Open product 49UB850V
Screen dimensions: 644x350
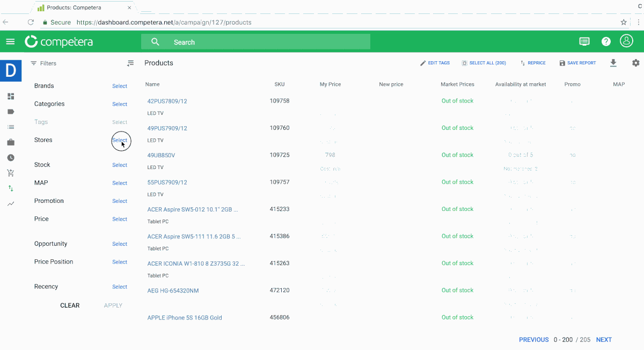point(161,155)
